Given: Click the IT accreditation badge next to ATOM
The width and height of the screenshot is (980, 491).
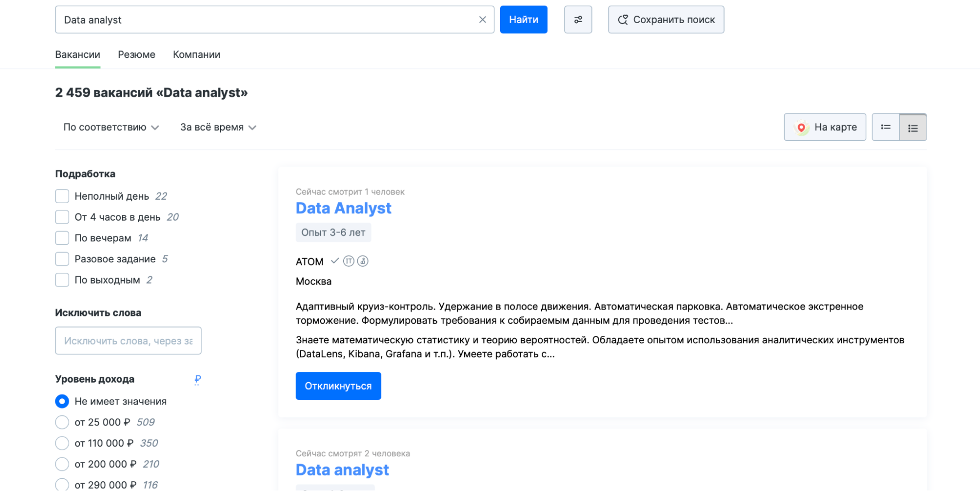Looking at the screenshot, I should (x=349, y=261).
